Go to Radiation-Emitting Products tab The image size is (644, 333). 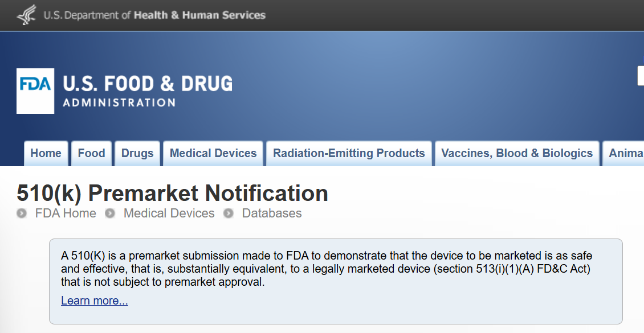pyautogui.click(x=349, y=153)
